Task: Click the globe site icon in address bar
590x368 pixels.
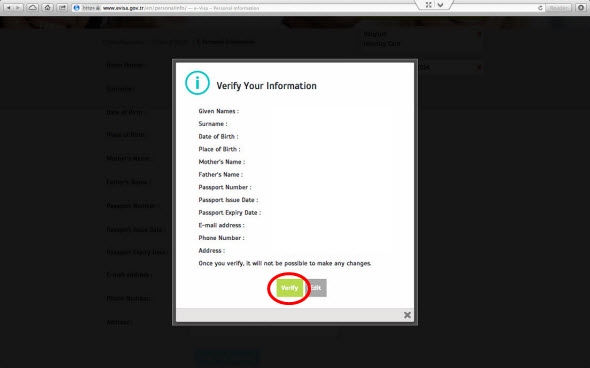Action: pyautogui.click(x=77, y=8)
